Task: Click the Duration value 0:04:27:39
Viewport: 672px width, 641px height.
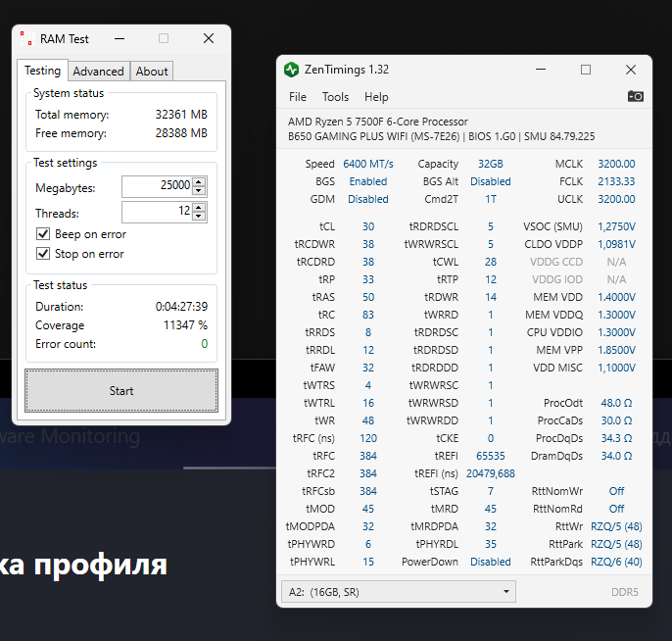Action: pyautogui.click(x=181, y=307)
